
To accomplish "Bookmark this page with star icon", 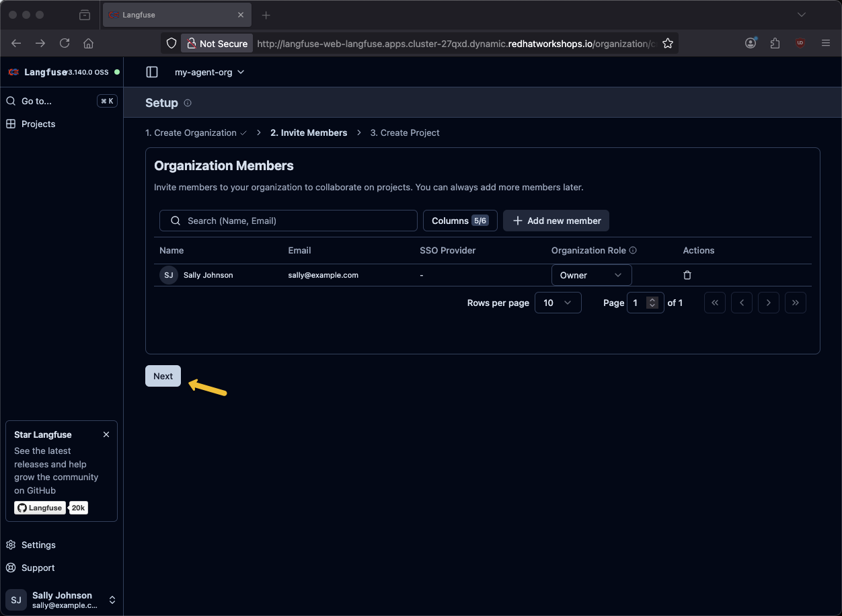I will 668,43.
